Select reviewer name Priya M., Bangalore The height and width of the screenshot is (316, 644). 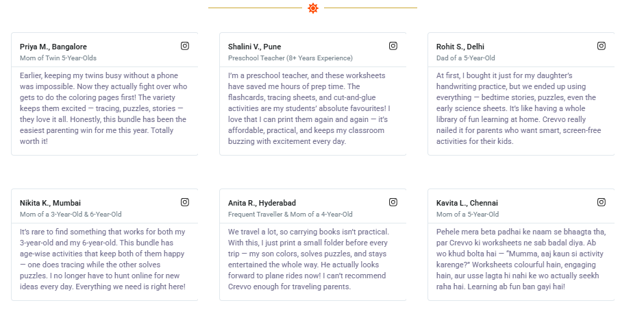tap(53, 47)
